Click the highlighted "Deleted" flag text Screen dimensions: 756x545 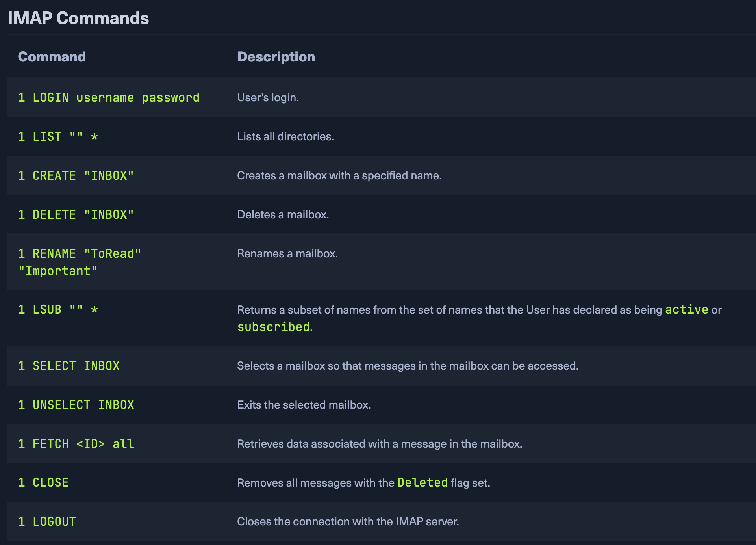422,482
